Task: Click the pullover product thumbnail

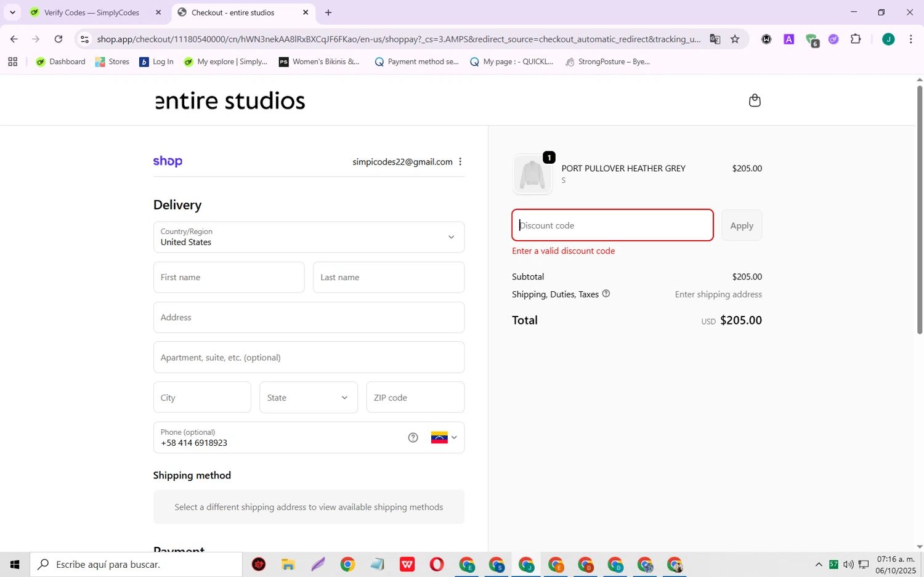Action: point(532,174)
